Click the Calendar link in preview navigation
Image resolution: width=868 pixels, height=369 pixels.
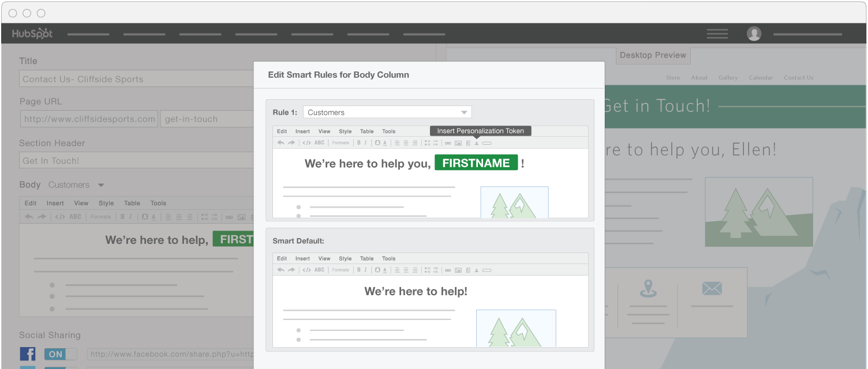click(x=761, y=77)
